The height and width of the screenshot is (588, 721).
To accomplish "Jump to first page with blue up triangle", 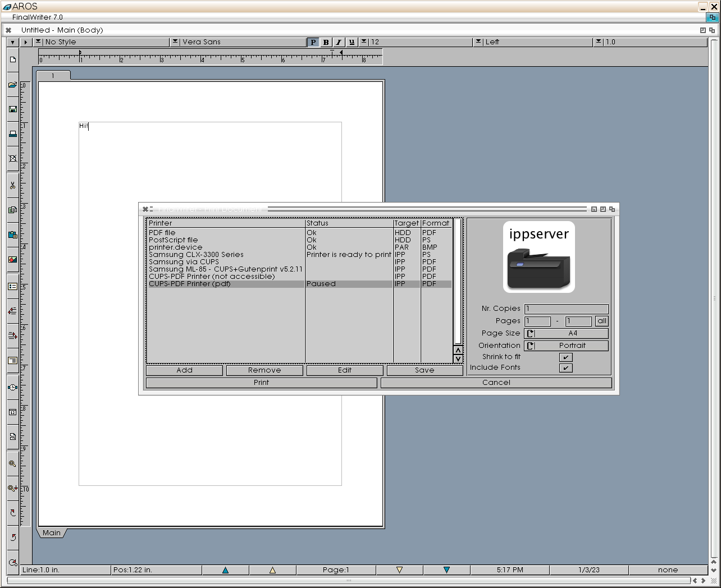I will click(x=225, y=570).
